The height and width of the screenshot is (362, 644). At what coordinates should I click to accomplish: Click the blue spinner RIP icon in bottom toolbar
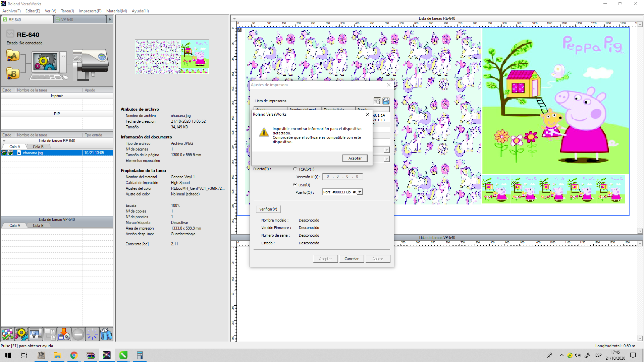point(92,334)
